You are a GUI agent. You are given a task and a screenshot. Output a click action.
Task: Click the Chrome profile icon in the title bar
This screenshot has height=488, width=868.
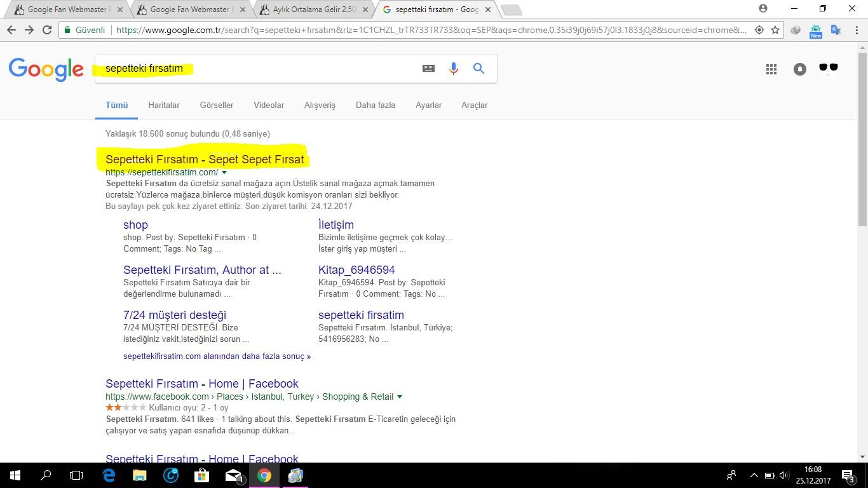point(763,8)
